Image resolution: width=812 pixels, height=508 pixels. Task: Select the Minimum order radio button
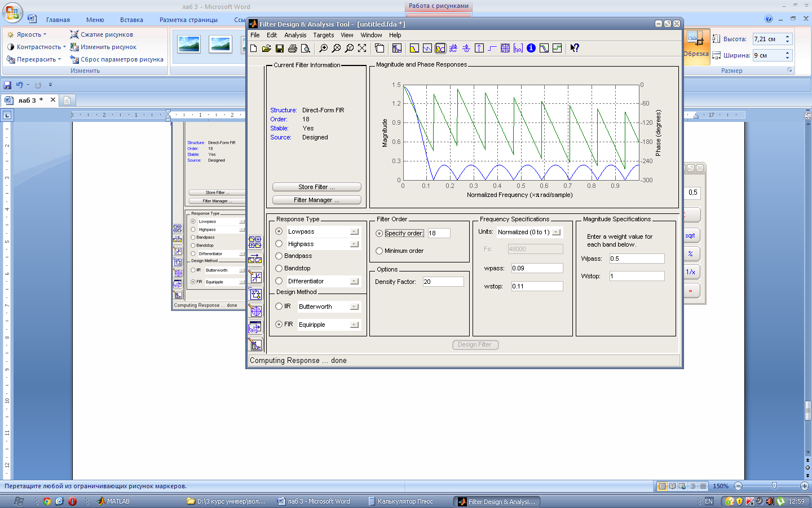pyautogui.click(x=379, y=251)
